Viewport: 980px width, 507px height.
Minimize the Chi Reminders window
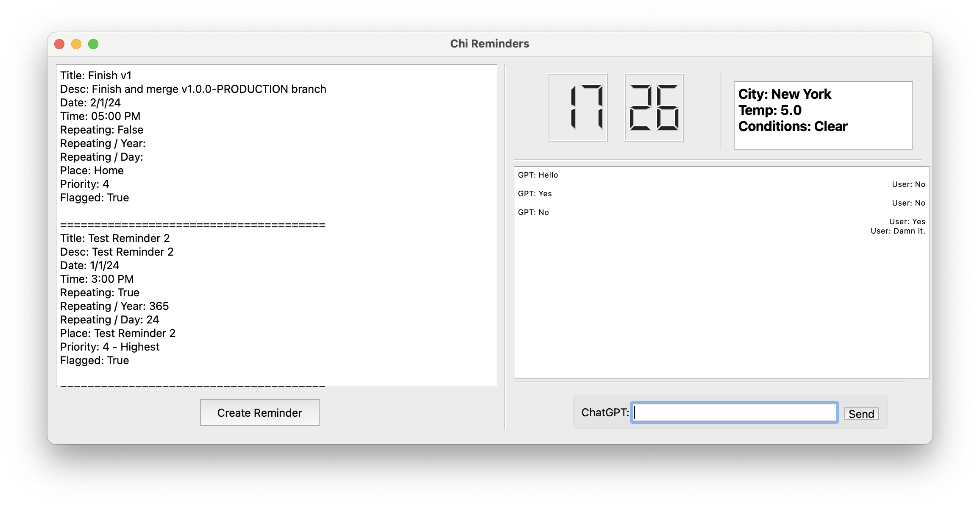pyautogui.click(x=76, y=44)
